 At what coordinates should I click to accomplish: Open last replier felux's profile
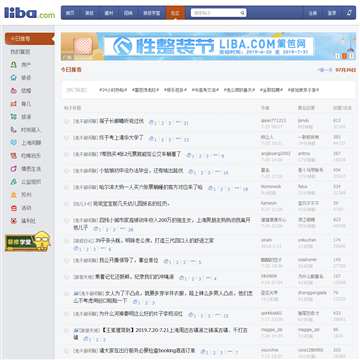(303, 187)
